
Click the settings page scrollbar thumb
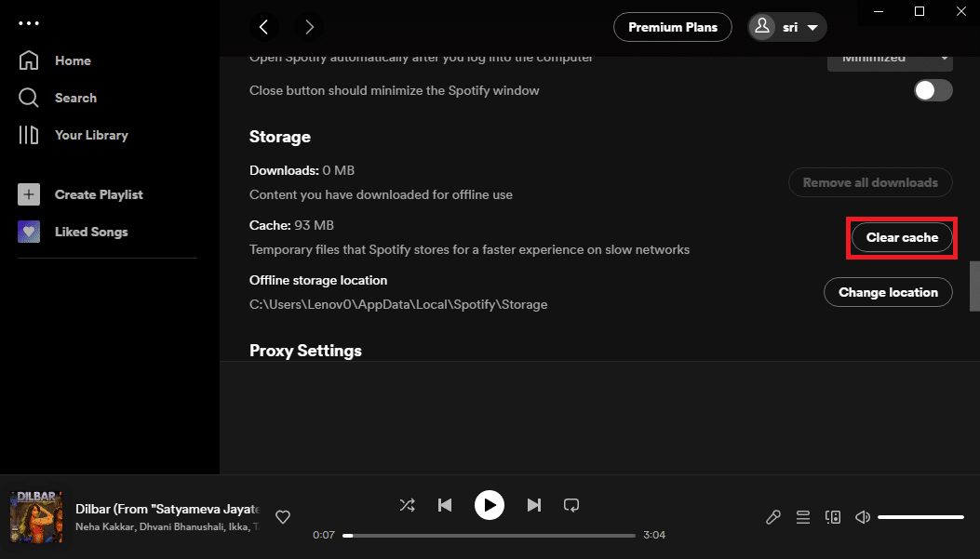974,286
